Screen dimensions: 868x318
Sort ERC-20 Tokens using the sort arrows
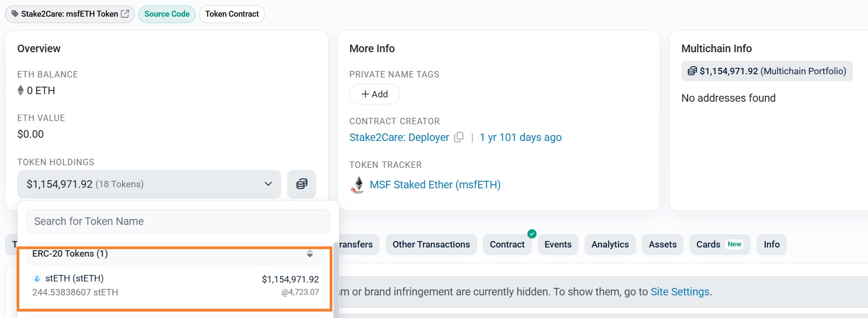pos(310,253)
